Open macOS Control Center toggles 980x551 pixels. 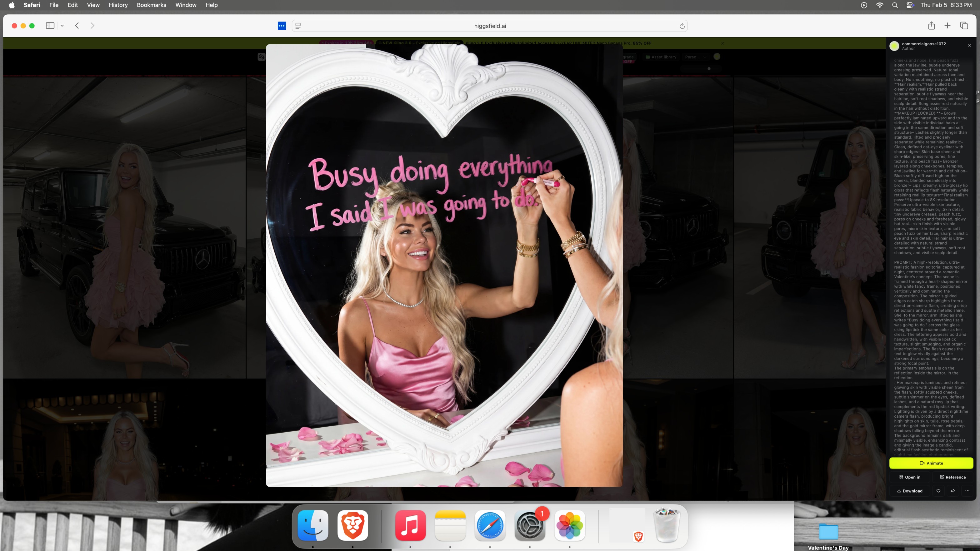click(910, 5)
